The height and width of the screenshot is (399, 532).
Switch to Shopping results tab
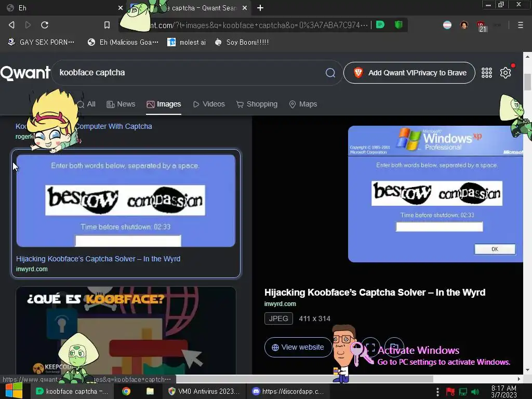[x=257, y=104]
